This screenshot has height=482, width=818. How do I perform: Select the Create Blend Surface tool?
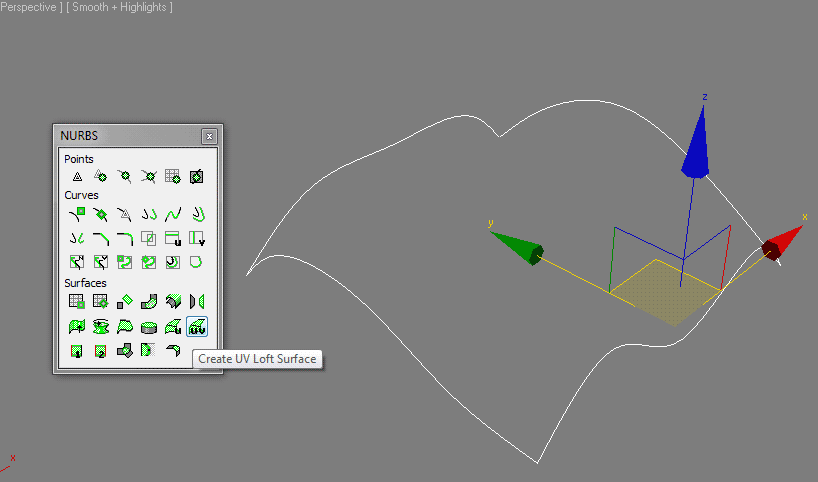[x=149, y=302]
